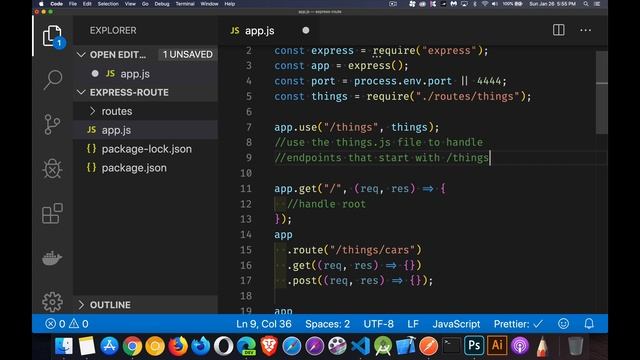Open Finder from the dock

[64, 346]
